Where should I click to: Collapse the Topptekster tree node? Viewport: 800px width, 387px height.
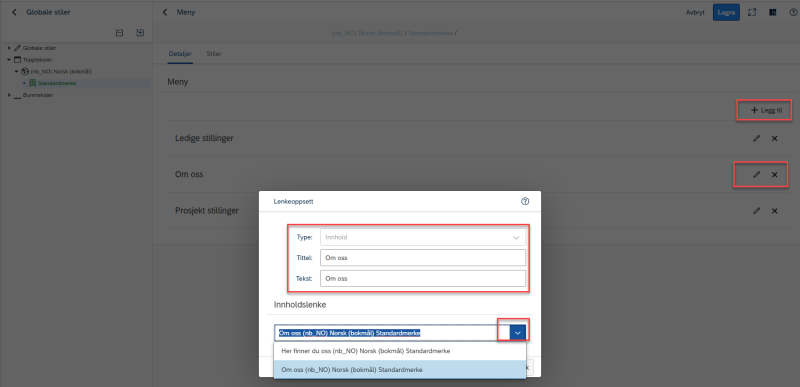pos(9,60)
